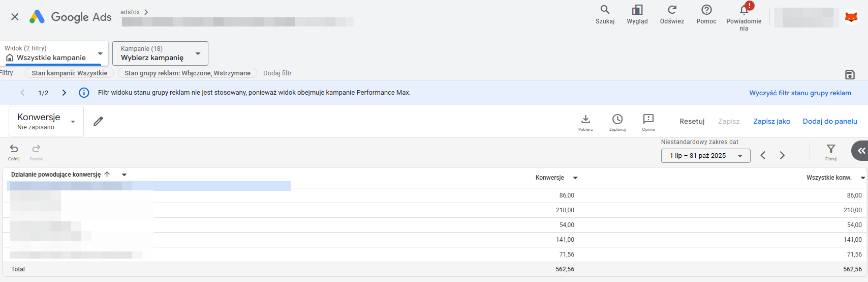Click the info icon in filter notice
This screenshot has height=282, width=868.
(x=84, y=93)
